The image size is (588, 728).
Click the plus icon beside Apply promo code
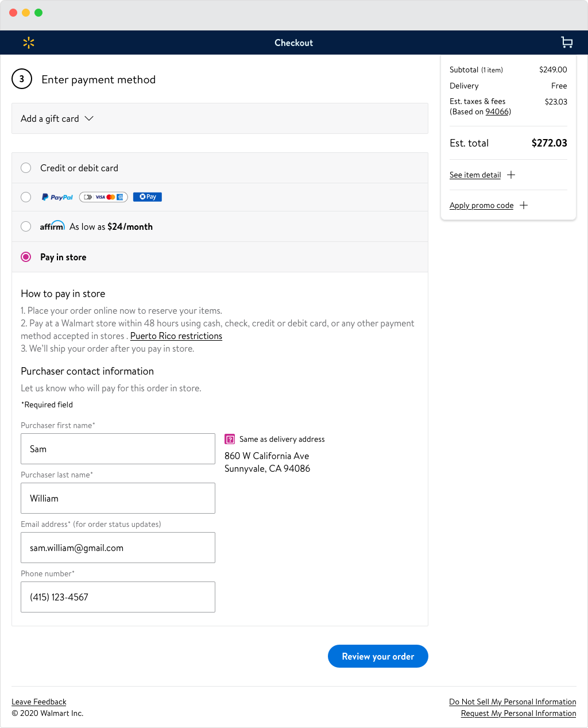(x=524, y=205)
